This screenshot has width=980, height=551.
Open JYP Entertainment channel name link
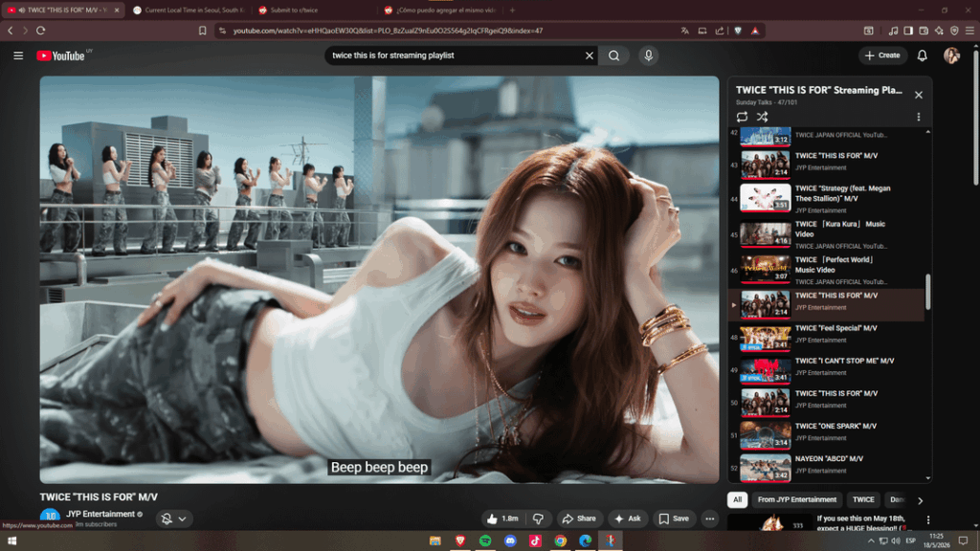100,514
